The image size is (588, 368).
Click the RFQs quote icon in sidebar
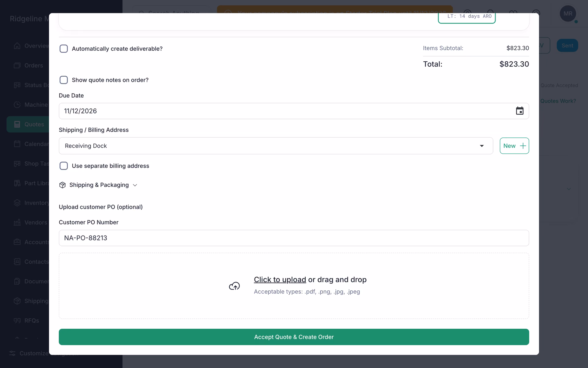click(x=17, y=320)
